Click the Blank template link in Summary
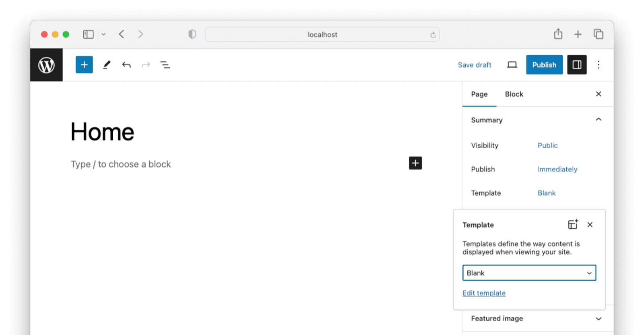644x335 pixels. pos(547,193)
